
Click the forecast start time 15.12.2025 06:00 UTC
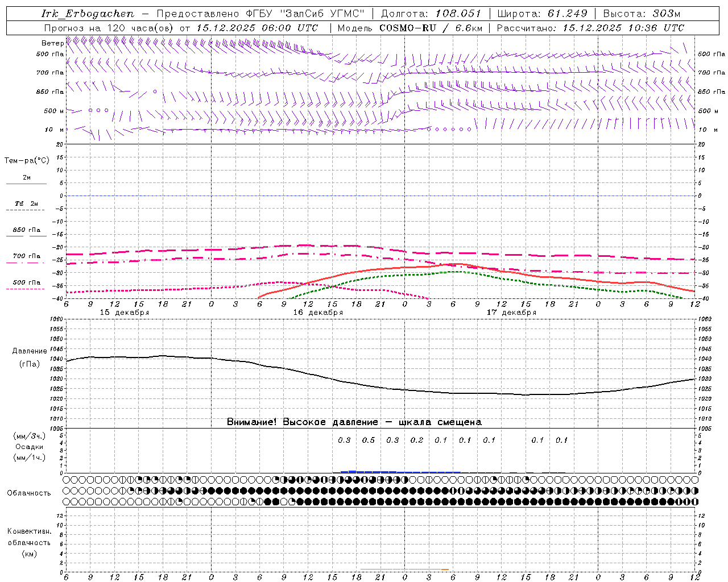(257, 28)
